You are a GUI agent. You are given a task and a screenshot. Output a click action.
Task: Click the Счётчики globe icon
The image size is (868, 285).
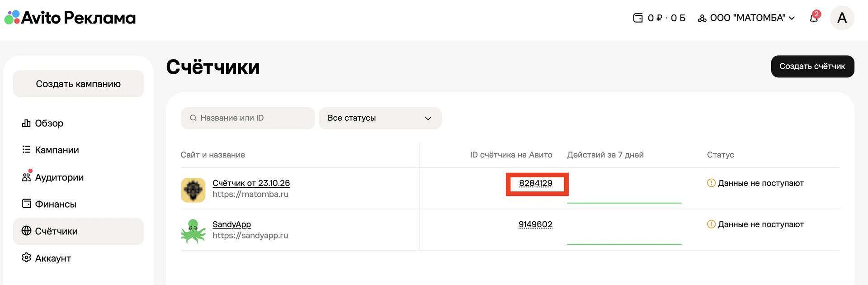[26, 231]
